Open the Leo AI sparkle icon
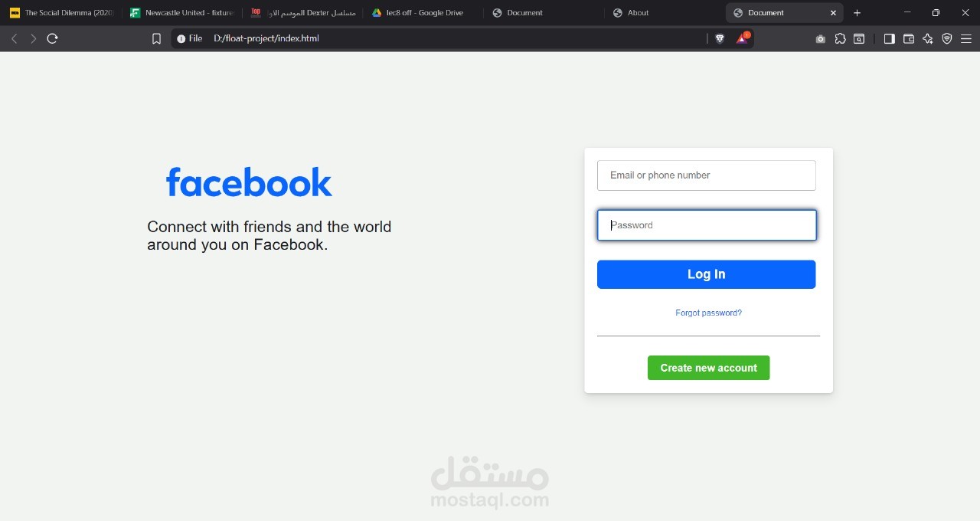This screenshot has width=980, height=521. point(928,38)
